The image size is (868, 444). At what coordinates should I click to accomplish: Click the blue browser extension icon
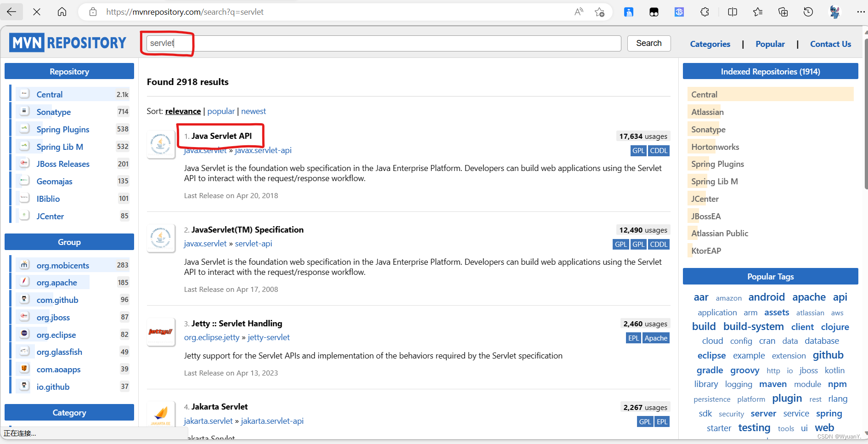pyautogui.click(x=629, y=12)
